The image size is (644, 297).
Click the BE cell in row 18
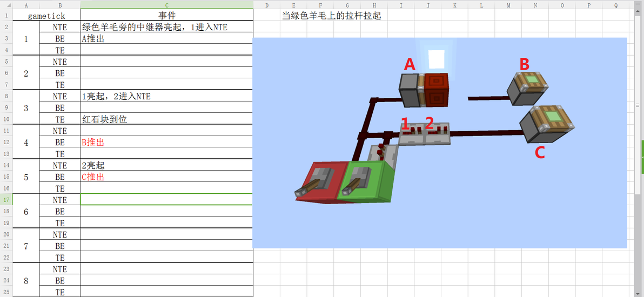[60, 212]
